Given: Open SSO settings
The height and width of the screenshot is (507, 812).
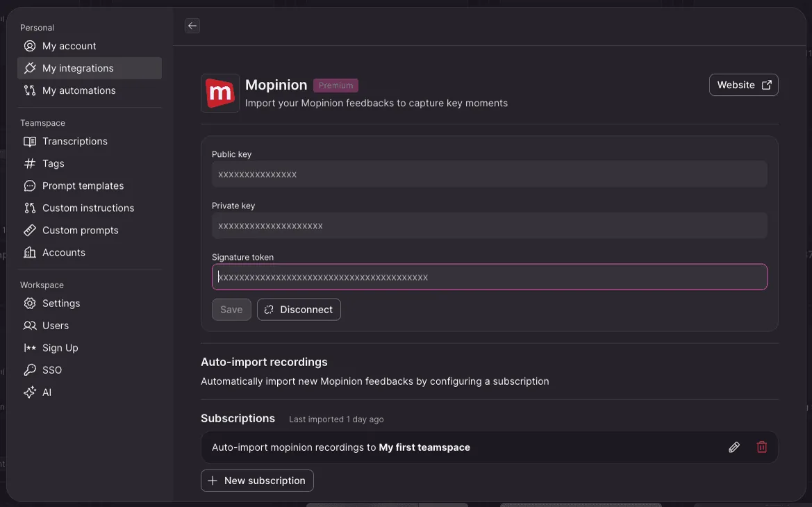Looking at the screenshot, I should [x=89, y=370].
